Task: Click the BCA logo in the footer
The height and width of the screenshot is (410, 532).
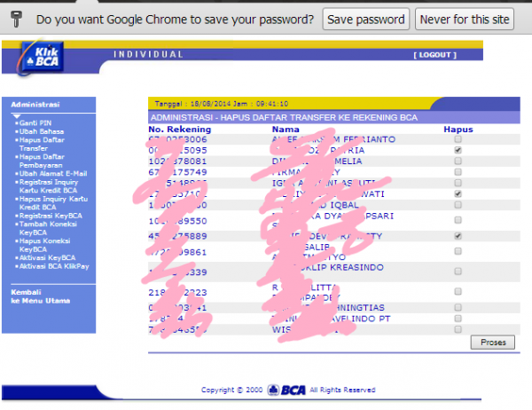Action: (285, 390)
